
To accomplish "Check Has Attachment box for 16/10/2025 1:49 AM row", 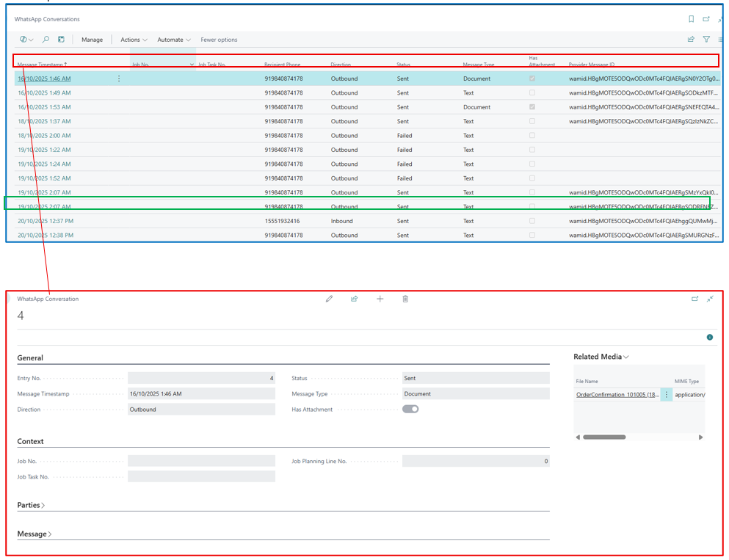I will (x=532, y=93).
